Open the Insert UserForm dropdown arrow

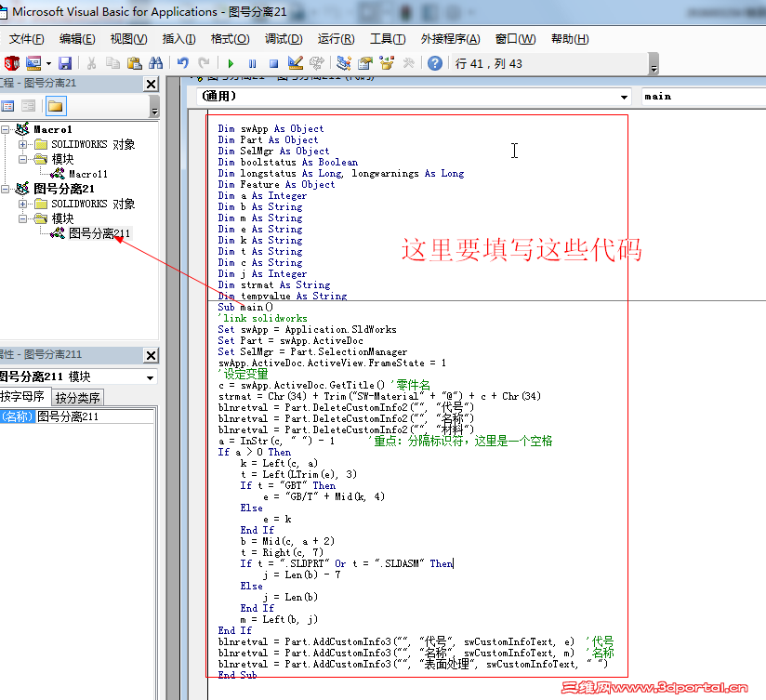tap(48, 63)
